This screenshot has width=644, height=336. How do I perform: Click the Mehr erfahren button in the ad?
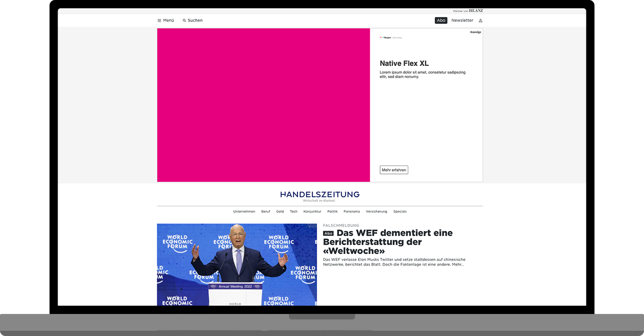point(394,169)
